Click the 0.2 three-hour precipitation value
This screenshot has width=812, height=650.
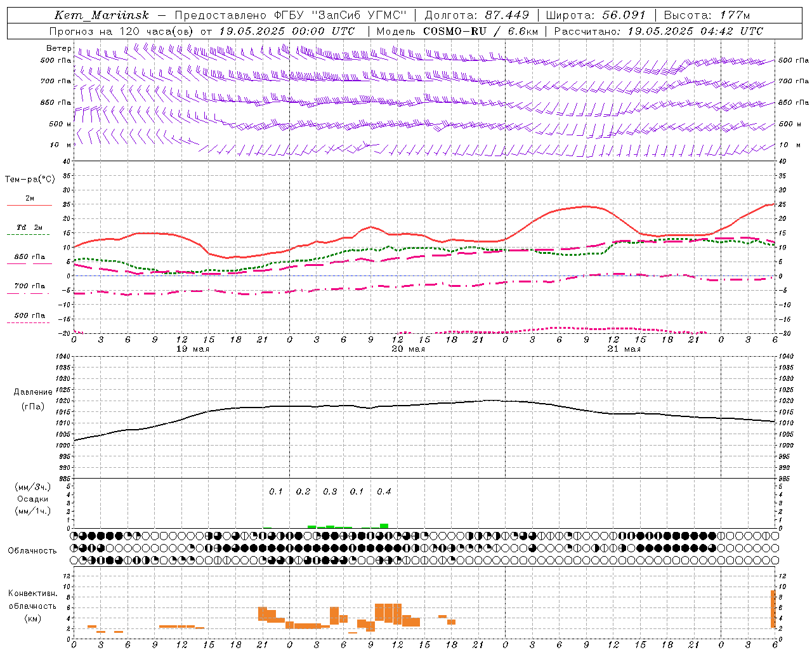pyautogui.click(x=303, y=491)
